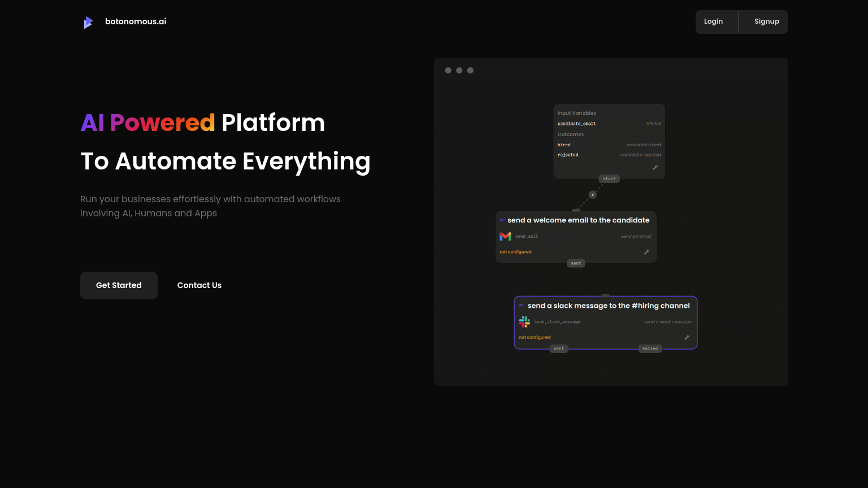Screen dimensions: 868x488
Task: Click the botonomous.ai logo icon
Action: click(x=88, y=21)
